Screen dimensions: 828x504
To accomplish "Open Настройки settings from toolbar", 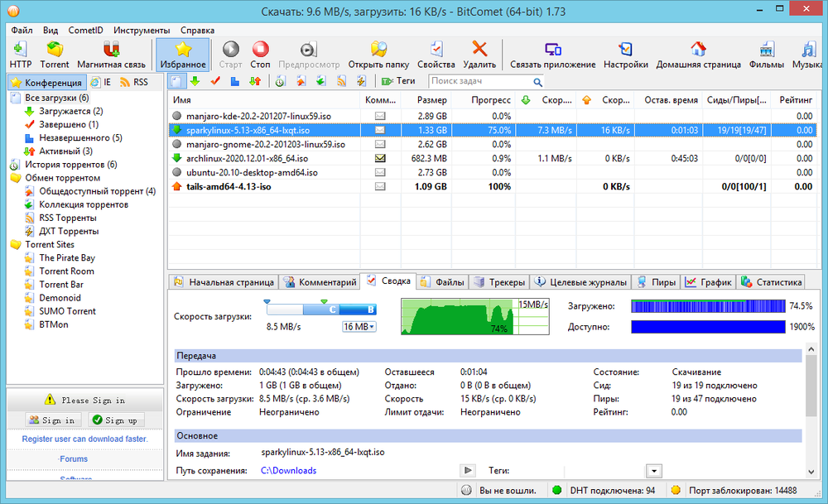I will 625,55.
